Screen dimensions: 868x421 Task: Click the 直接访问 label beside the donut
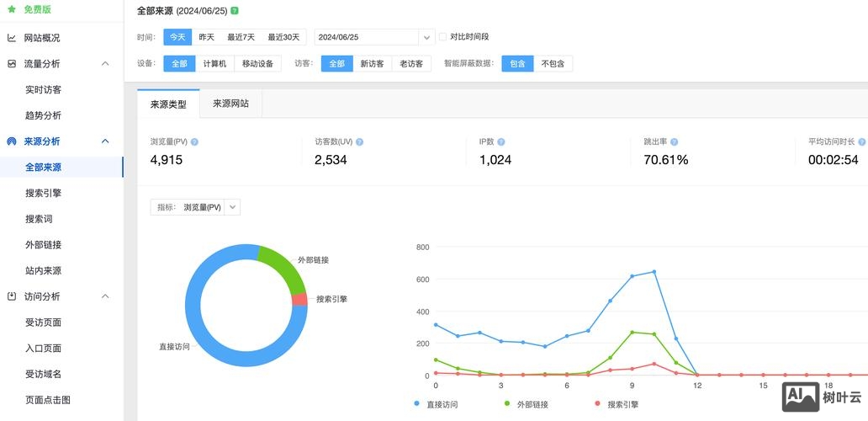(174, 347)
